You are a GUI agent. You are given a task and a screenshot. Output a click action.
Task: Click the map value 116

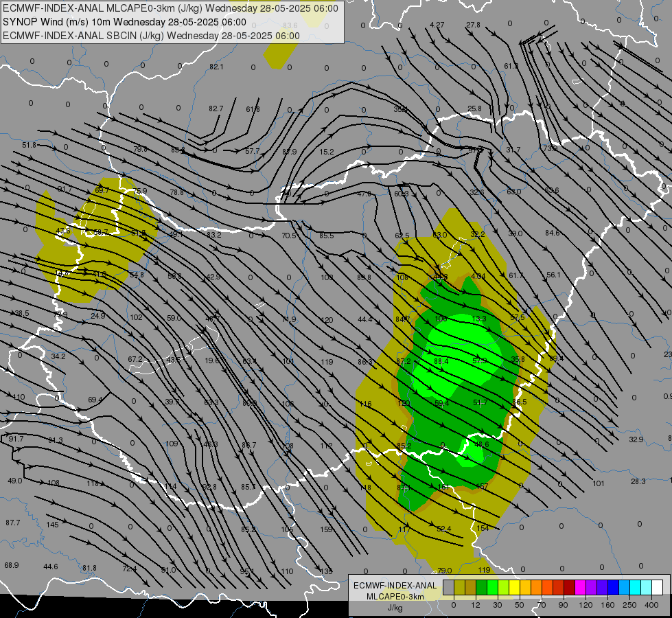point(366,404)
